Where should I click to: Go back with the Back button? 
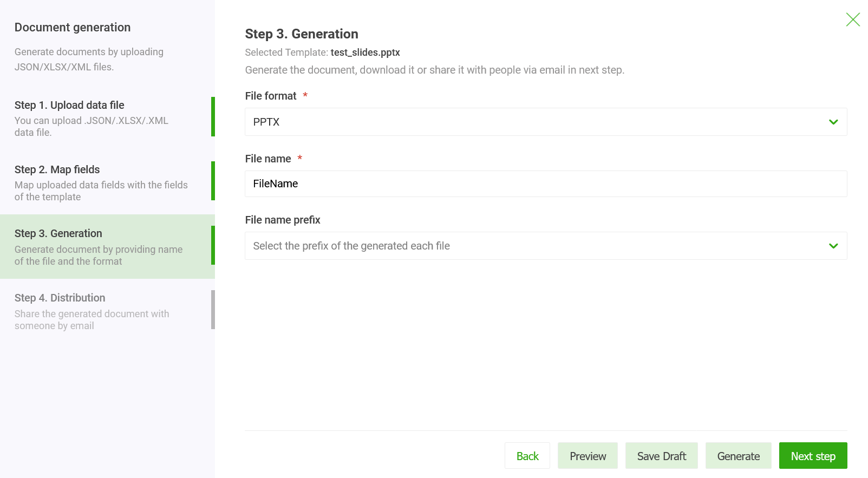(x=527, y=456)
